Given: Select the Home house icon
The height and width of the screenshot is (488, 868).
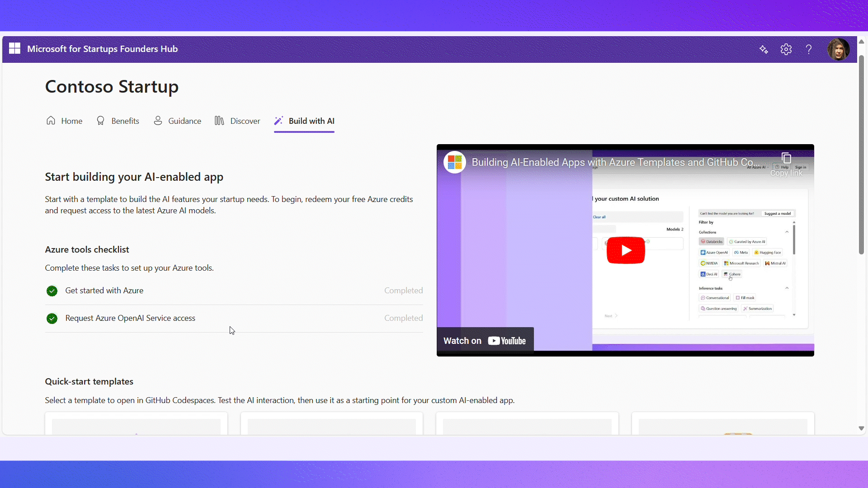Looking at the screenshot, I should 51,121.
